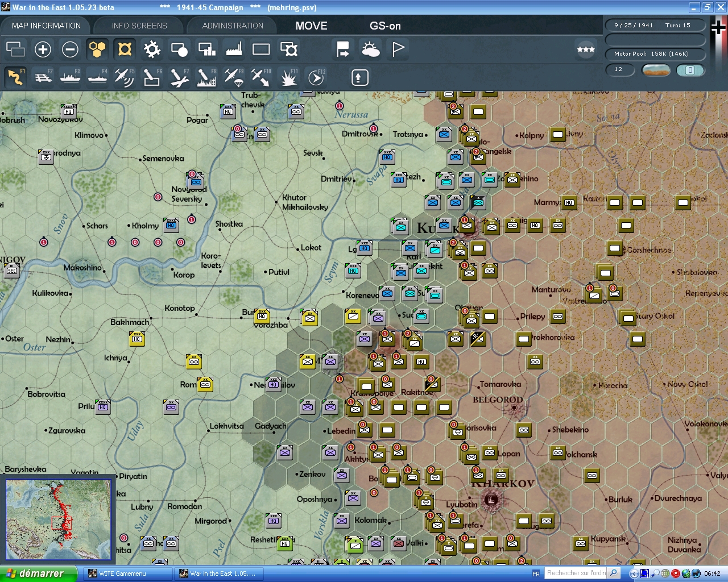728x582 pixels.
Task: Select the HQ unit counter near Priluki
Action: tap(103, 407)
